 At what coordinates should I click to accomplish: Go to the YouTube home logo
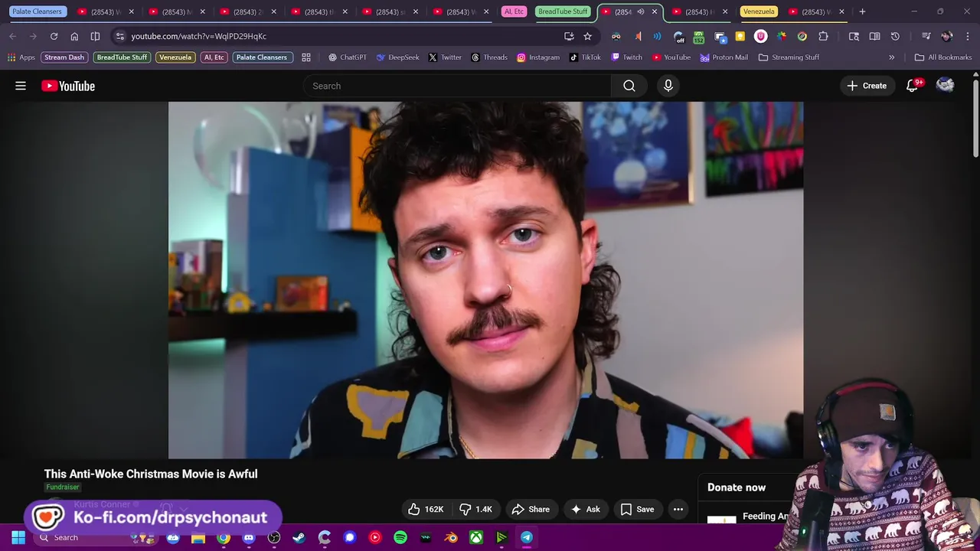(x=68, y=86)
